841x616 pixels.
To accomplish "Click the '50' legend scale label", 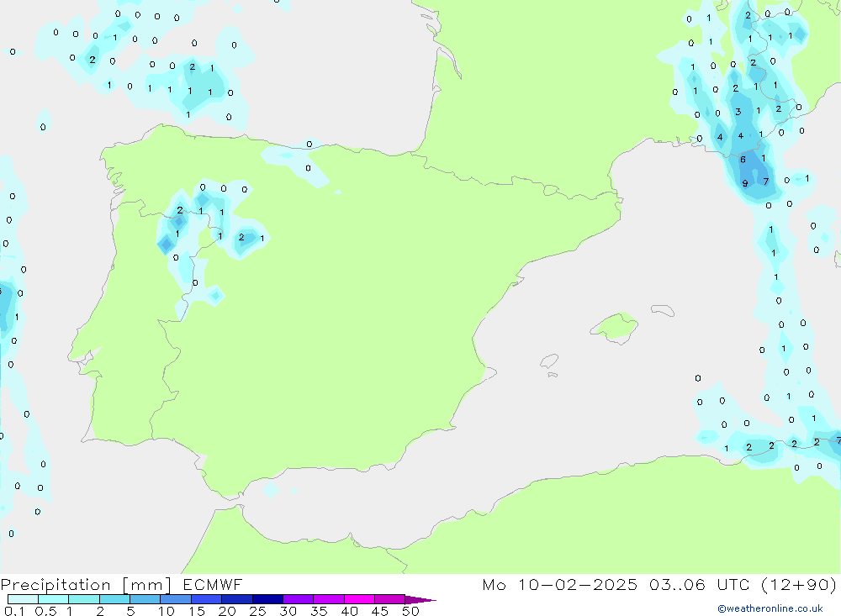I will (410, 611).
